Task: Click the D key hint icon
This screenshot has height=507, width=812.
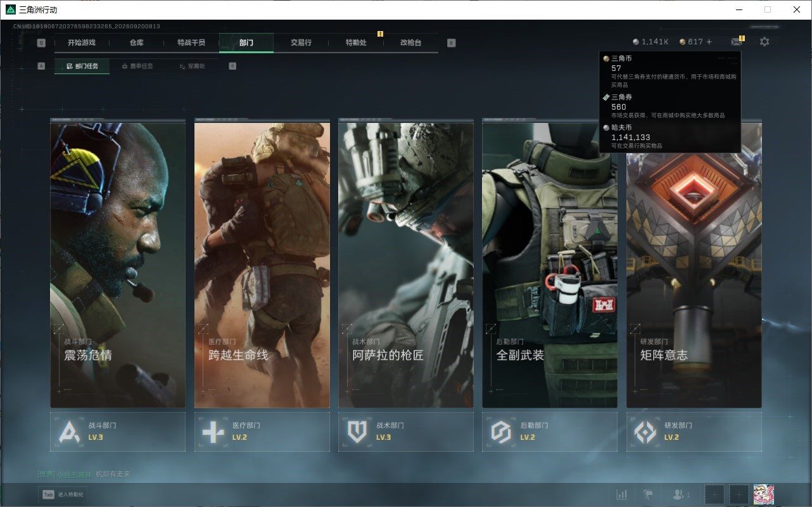Action: [232, 66]
